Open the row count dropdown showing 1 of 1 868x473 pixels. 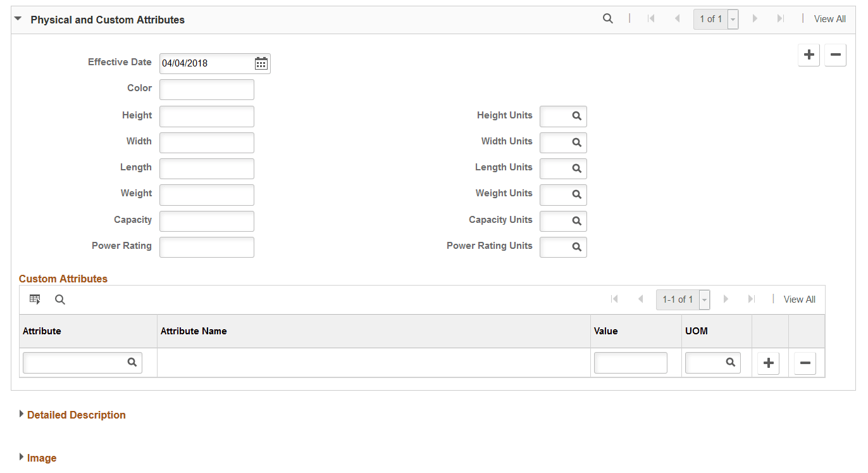coord(733,19)
